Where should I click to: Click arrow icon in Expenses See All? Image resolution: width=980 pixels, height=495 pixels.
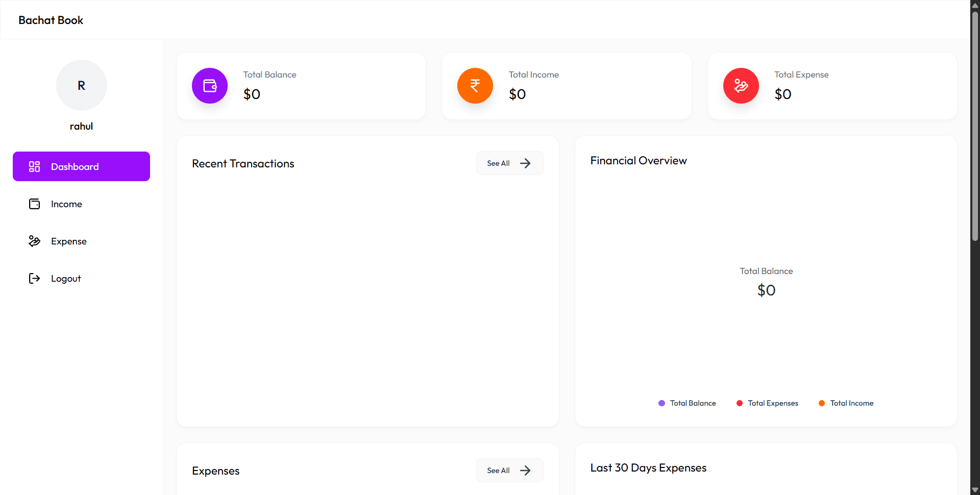point(525,471)
